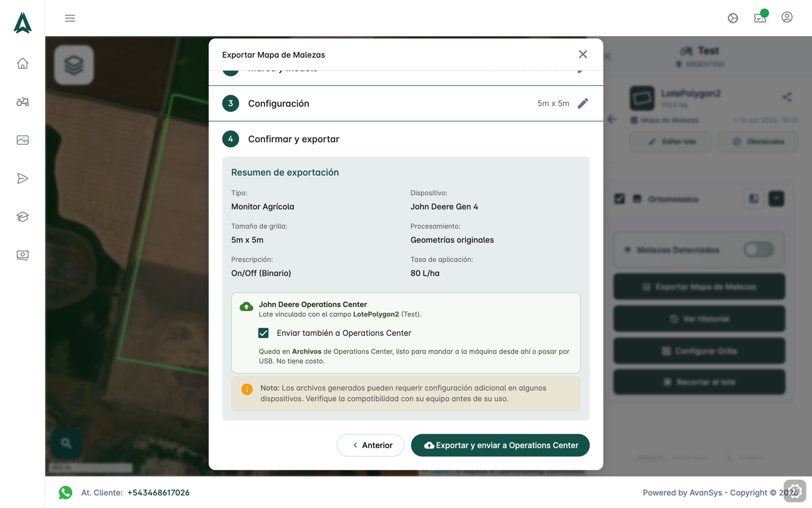
Task: Click the John Deere Operations Center cloud icon
Action: point(246,306)
